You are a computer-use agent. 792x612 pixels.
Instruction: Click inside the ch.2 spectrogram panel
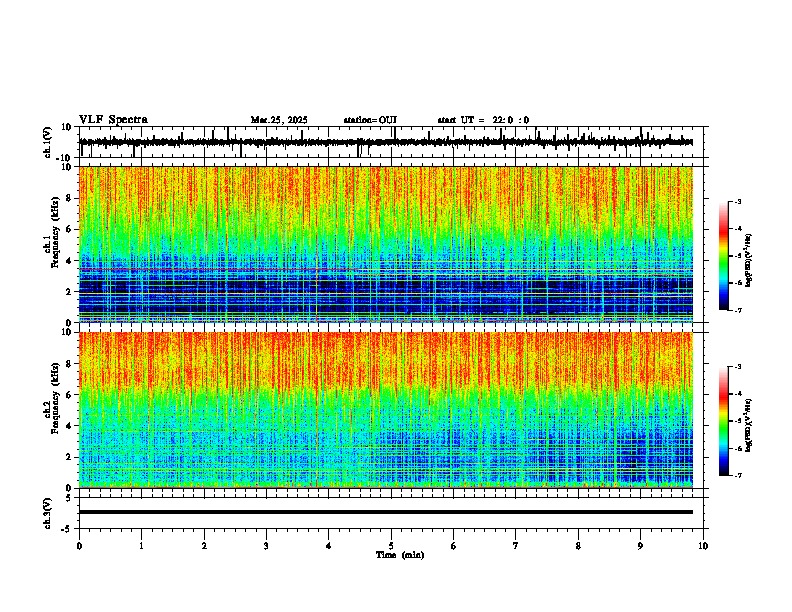coord(386,410)
